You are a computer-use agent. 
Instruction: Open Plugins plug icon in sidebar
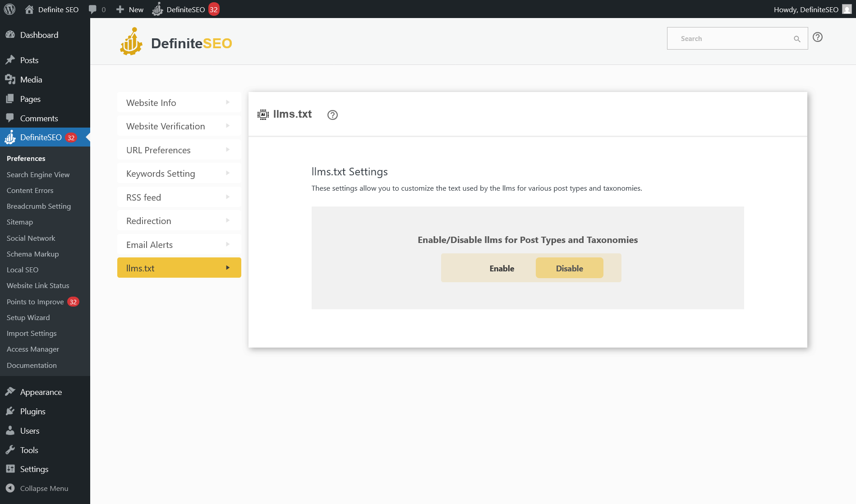coord(10,411)
